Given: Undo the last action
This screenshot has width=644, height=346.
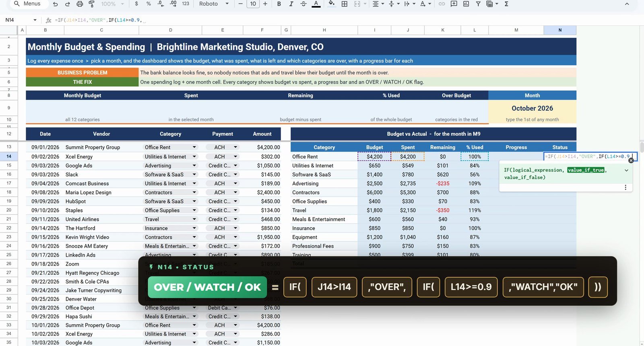Looking at the screenshot, I should pyautogui.click(x=55, y=4).
